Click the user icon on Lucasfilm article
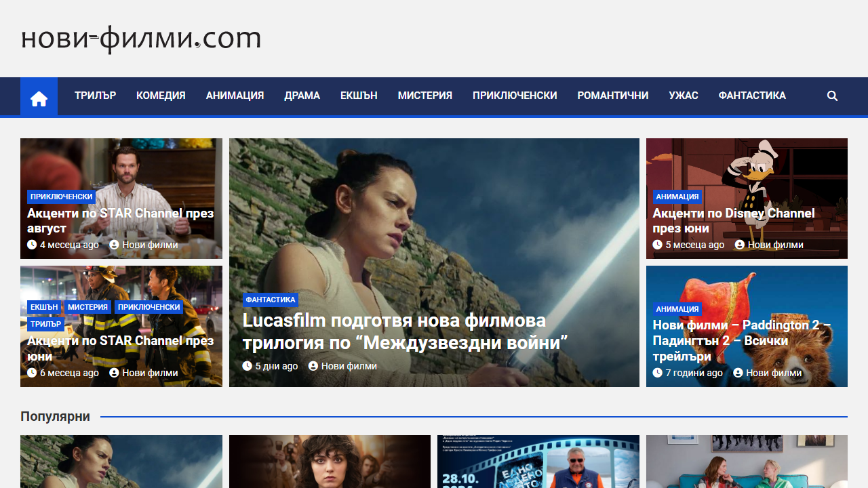Image resolution: width=868 pixels, height=488 pixels. coord(313,366)
